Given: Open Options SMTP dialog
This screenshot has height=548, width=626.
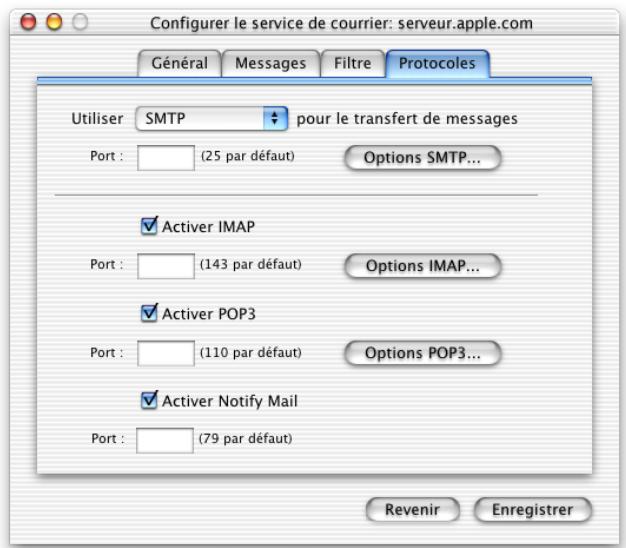Looking at the screenshot, I should pyautogui.click(x=422, y=158).
